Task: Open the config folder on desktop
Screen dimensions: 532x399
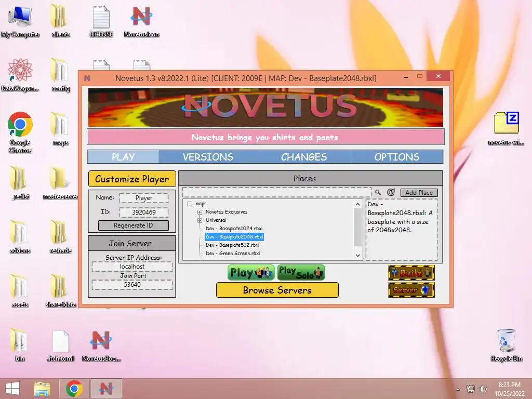Action: click(x=60, y=75)
